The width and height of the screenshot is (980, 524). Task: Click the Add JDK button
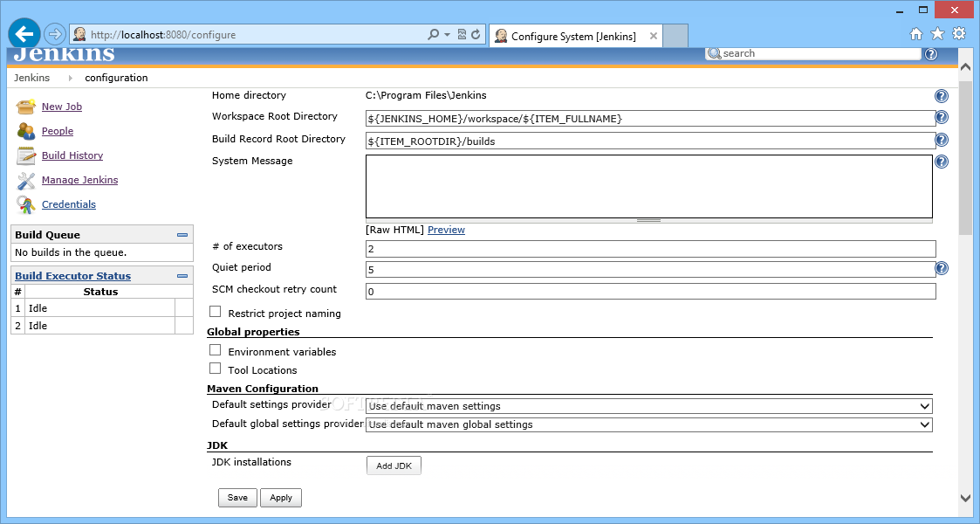coord(394,465)
